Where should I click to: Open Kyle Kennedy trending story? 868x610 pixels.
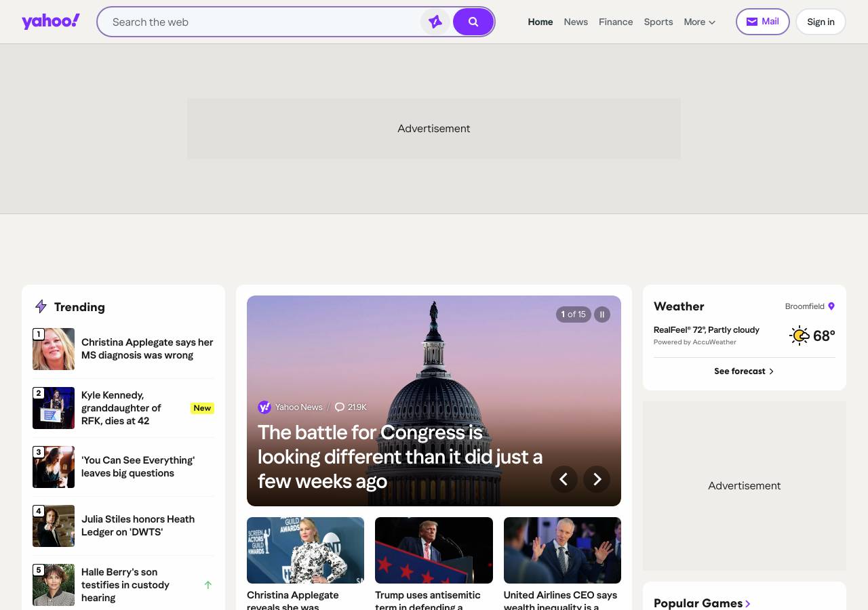click(122, 408)
